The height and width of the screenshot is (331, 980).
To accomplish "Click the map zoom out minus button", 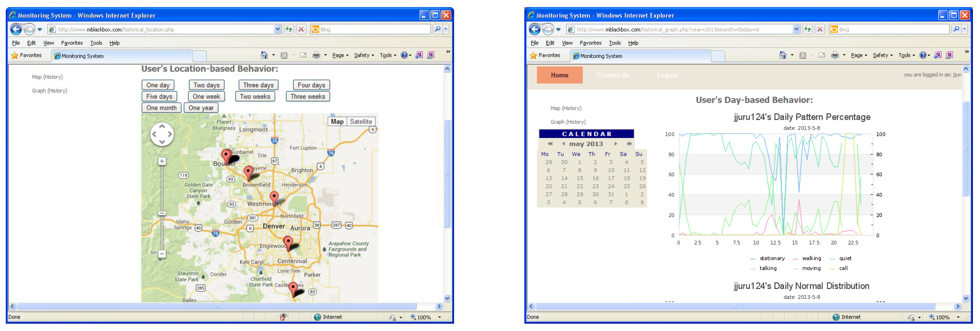I will (x=162, y=254).
